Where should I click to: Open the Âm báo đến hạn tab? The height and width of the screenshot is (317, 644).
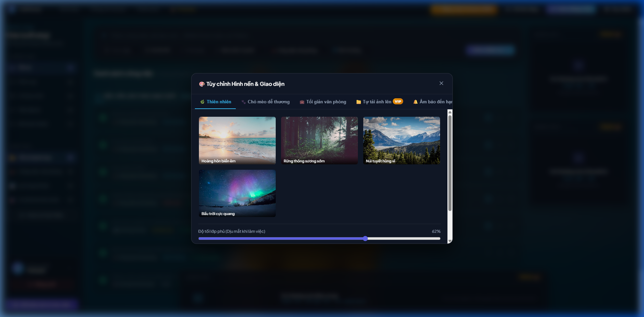pyautogui.click(x=433, y=102)
